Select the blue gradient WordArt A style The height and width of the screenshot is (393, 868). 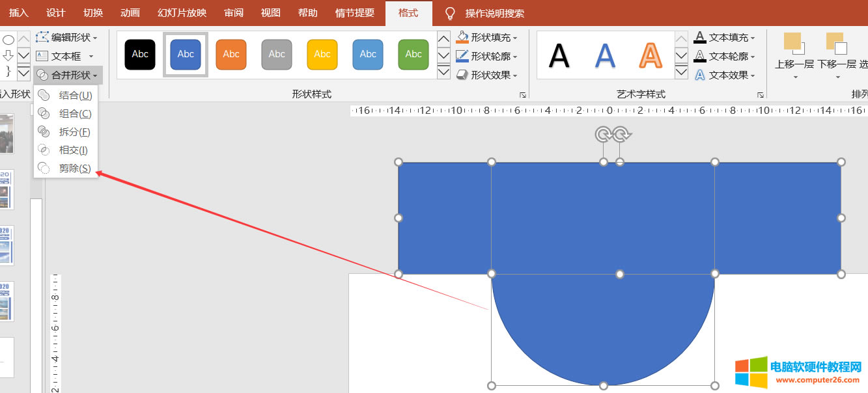[x=605, y=55]
